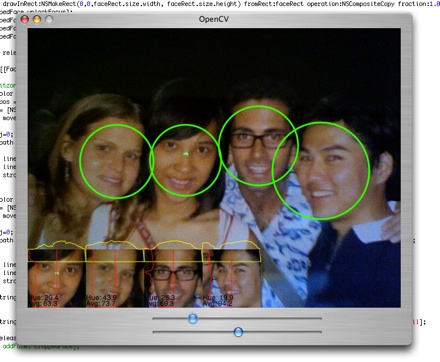Minimize the OpenCV window using yellow button

tap(37, 19)
